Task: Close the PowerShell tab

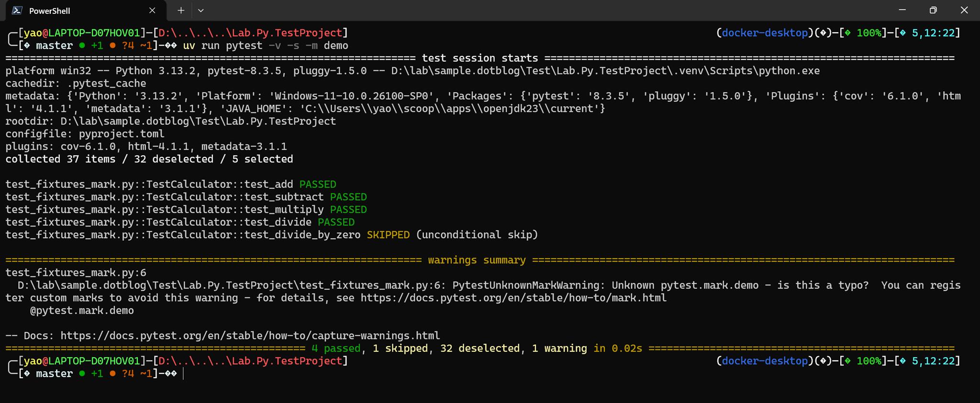Action: (x=152, y=11)
